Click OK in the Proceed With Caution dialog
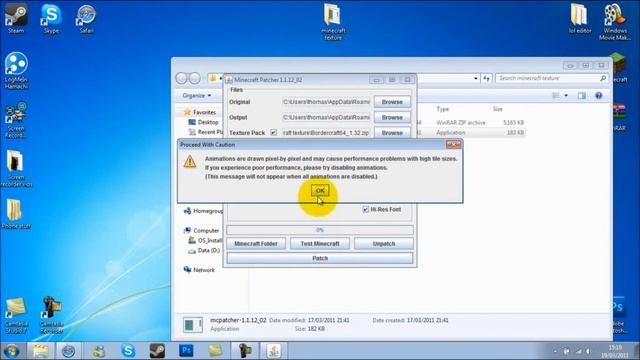Viewport: 640px width, 360px height. [320, 190]
